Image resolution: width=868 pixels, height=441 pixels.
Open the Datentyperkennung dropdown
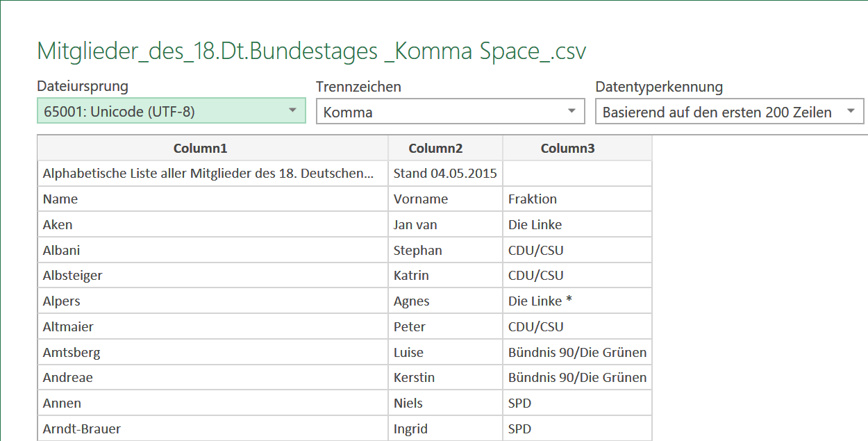pos(729,112)
